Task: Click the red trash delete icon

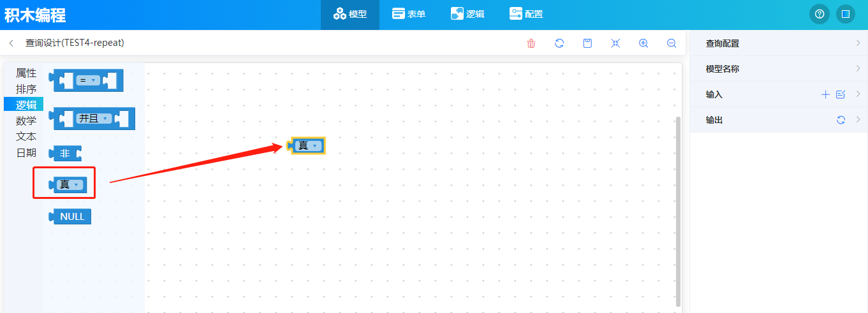Action: (531, 43)
